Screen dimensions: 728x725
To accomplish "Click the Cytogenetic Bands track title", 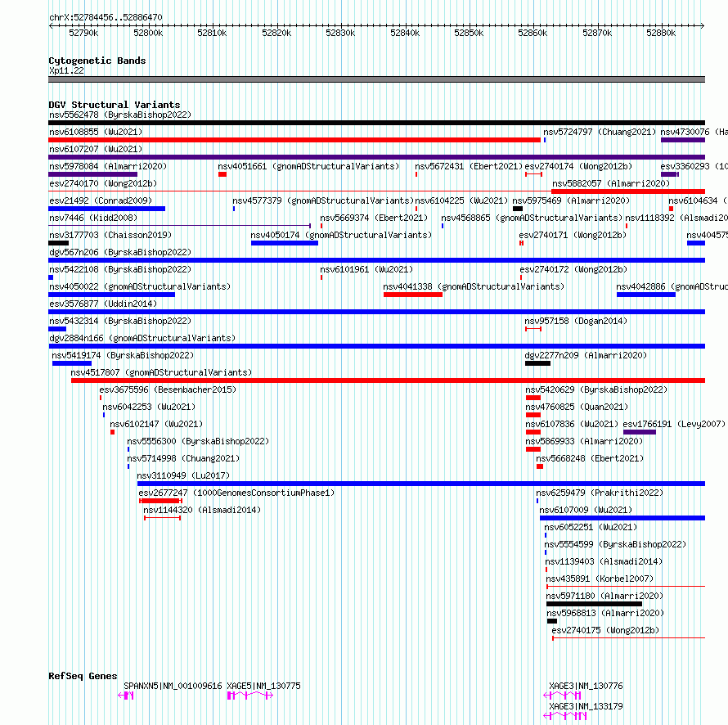I will coord(97,61).
